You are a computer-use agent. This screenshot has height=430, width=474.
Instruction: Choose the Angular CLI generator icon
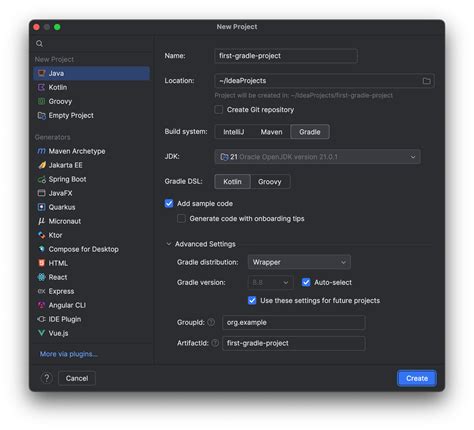pyautogui.click(x=41, y=305)
